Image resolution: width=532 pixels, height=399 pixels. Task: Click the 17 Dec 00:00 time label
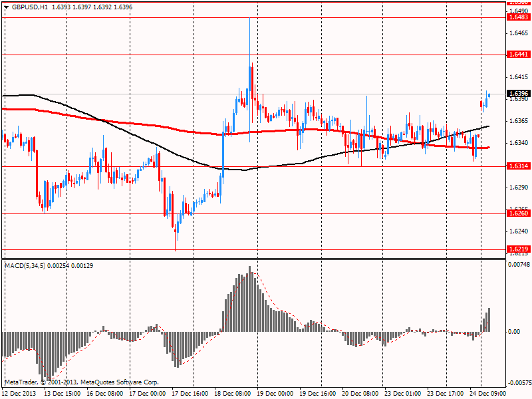tap(147, 393)
